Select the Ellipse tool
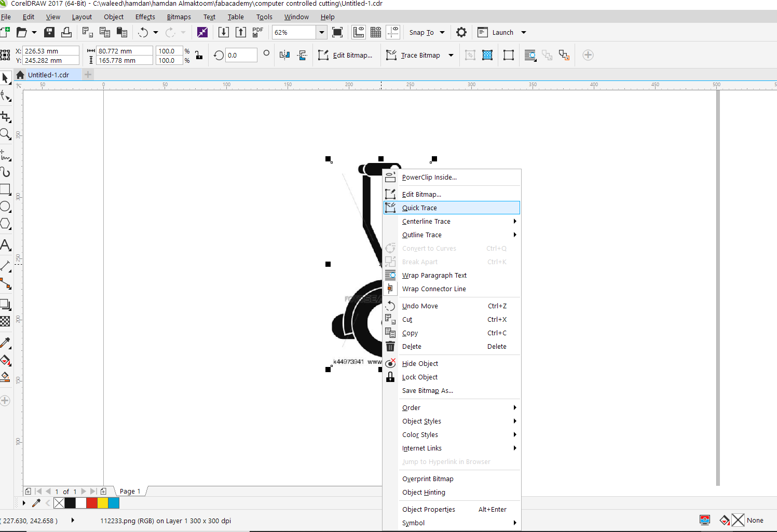 (x=5, y=207)
